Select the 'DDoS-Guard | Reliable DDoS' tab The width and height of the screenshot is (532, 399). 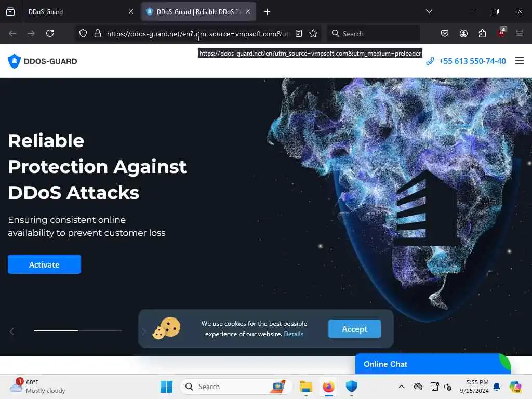coord(198,12)
